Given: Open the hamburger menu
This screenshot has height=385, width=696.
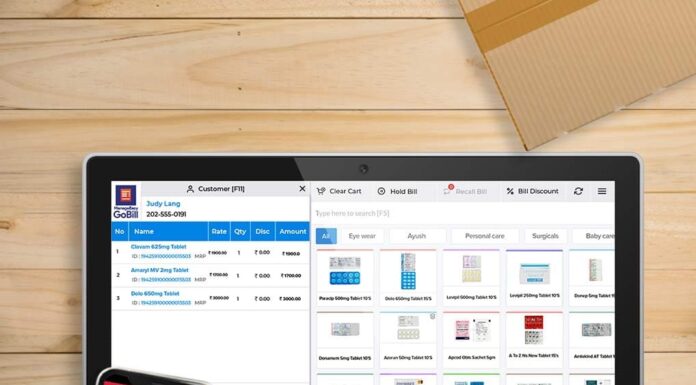Looking at the screenshot, I should pyautogui.click(x=602, y=191).
